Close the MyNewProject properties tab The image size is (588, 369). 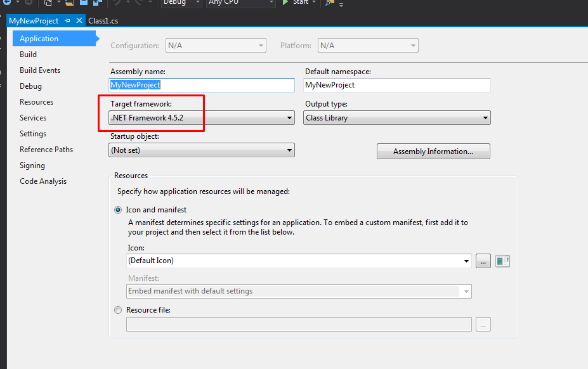point(79,20)
